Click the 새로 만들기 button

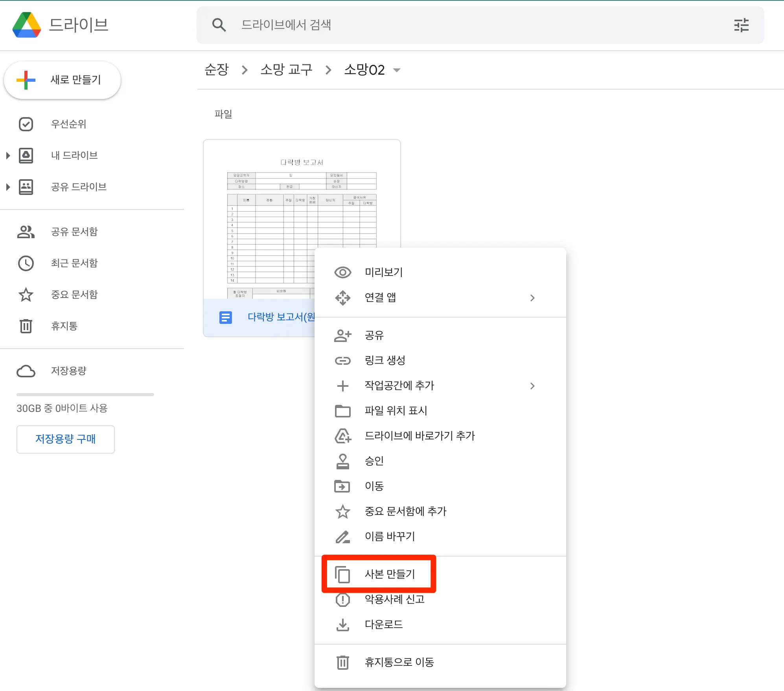coord(63,80)
